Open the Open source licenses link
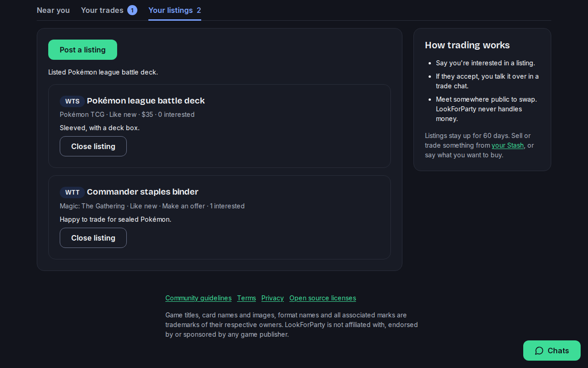Screen dimensions: 588x368 click(x=322, y=298)
